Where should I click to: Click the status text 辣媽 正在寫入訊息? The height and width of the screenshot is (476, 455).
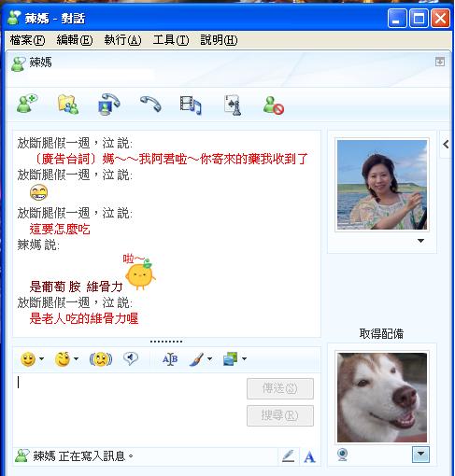tap(83, 456)
